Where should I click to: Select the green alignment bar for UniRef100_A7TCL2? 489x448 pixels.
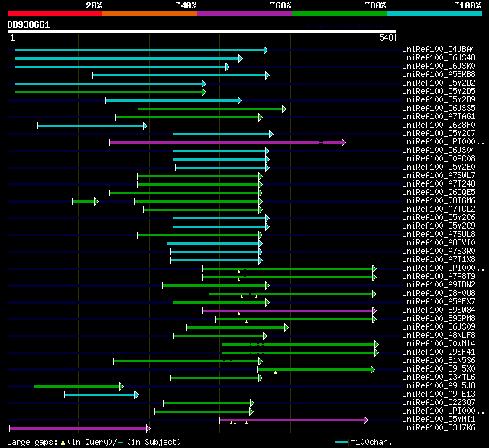[x=202, y=210]
